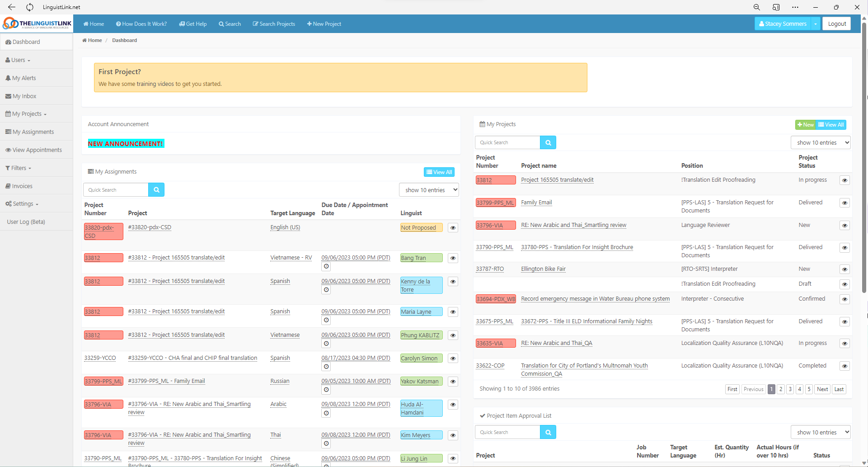Open Get Help in top navigation
The width and height of the screenshot is (868, 467).
pyautogui.click(x=193, y=24)
